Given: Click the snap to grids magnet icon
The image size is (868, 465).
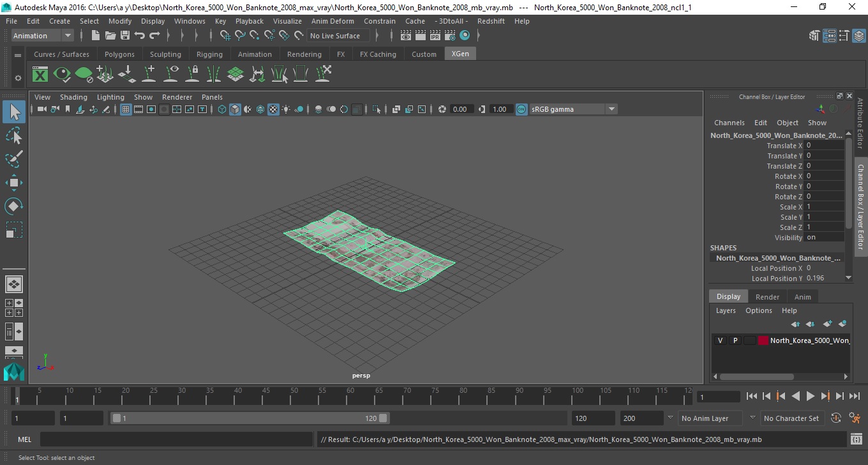Looking at the screenshot, I should (225, 36).
